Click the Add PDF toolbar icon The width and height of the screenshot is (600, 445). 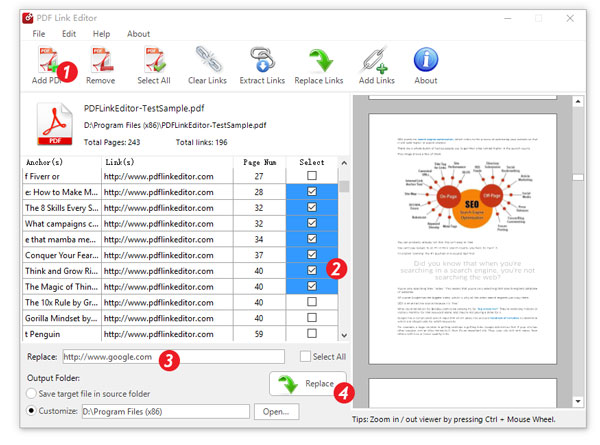47,62
